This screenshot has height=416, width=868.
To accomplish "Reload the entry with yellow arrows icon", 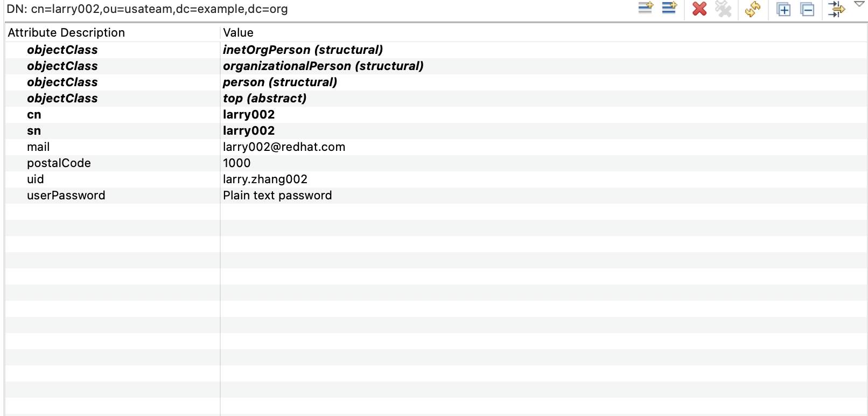I will pyautogui.click(x=752, y=9).
